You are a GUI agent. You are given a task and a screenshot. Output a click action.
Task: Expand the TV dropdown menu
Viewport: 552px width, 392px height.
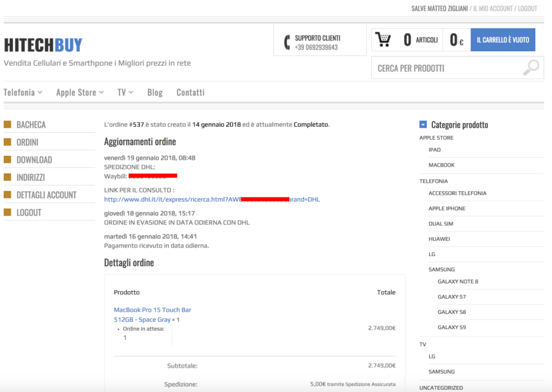coord(125,92)
